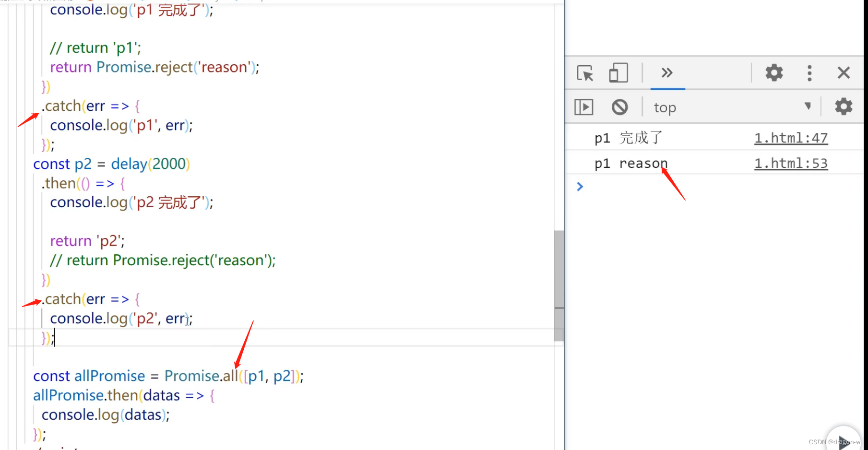Open DevTools settings gear in top bar

[x=774, y=73]
